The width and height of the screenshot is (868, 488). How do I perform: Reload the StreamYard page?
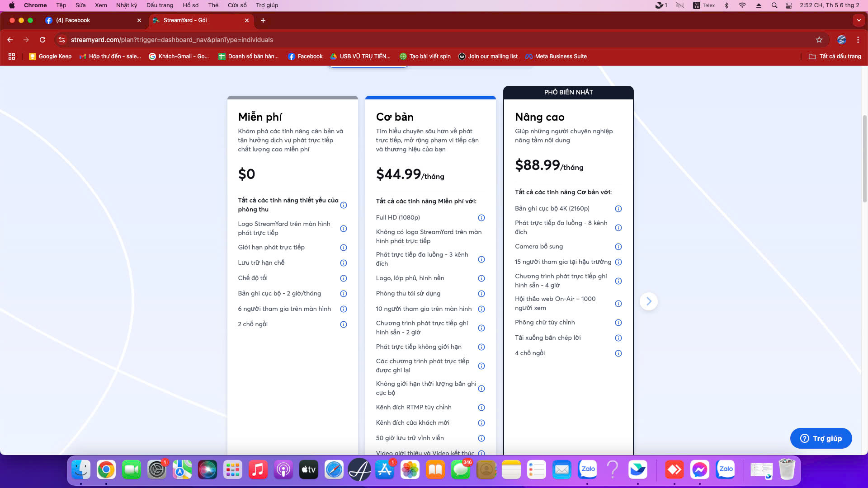[42, 40]
